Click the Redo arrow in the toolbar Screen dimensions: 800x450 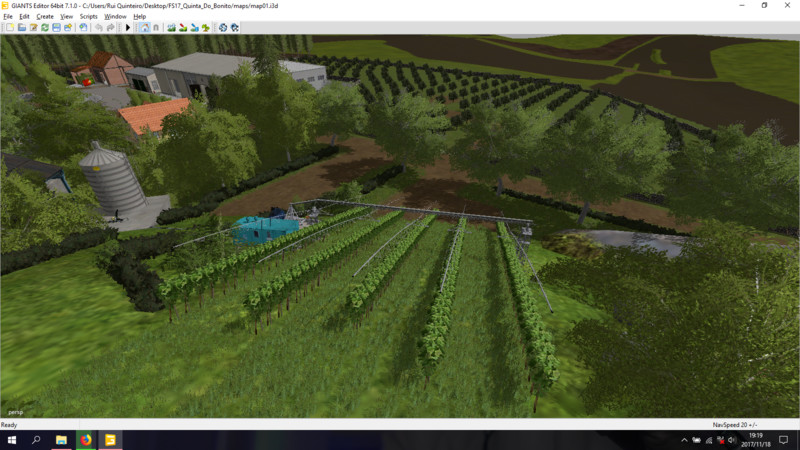pyautogui.click(x=111, y=27)
